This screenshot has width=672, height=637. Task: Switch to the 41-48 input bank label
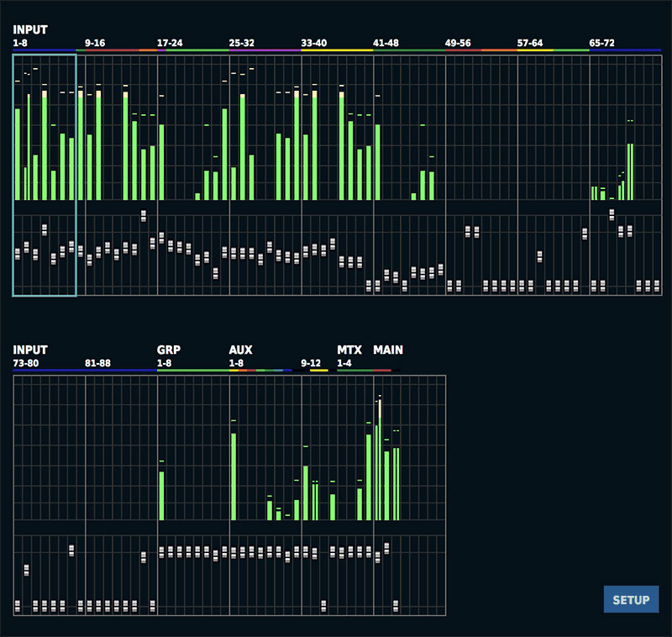coord(386,42)
